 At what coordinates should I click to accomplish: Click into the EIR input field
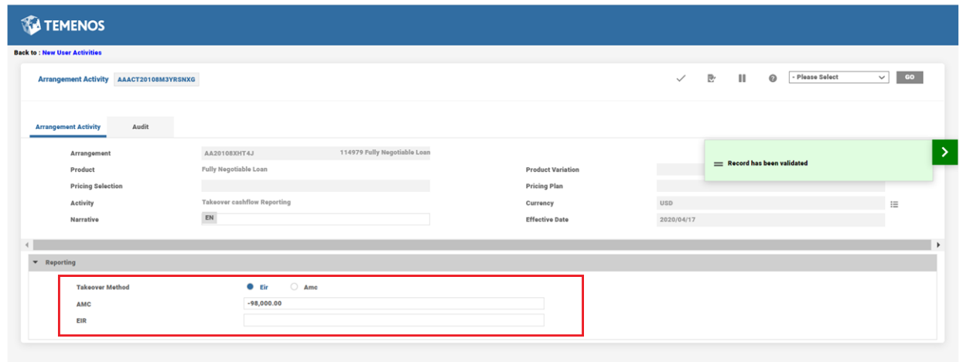coord(393,320)
